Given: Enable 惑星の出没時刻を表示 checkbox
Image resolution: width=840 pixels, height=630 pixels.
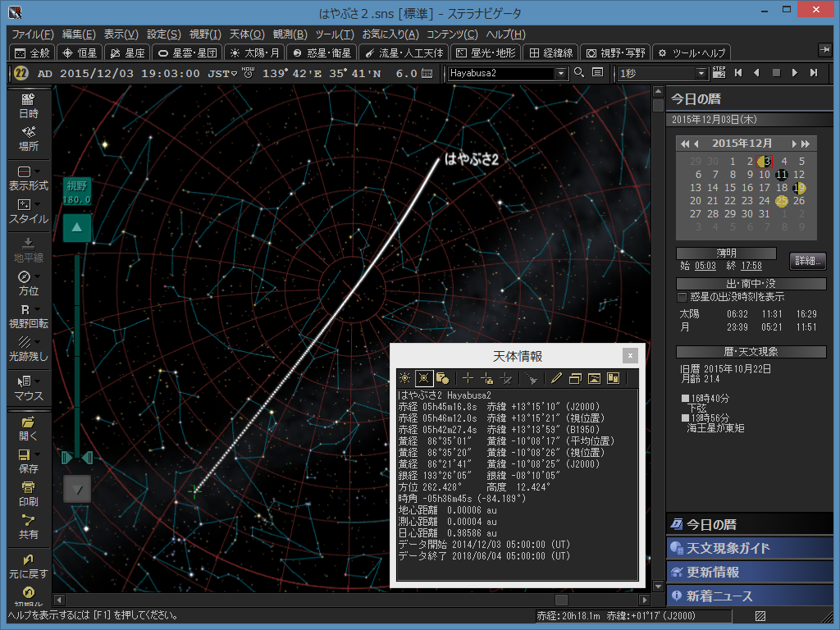Looking at the screenshot, I should [x=682, y=297].
